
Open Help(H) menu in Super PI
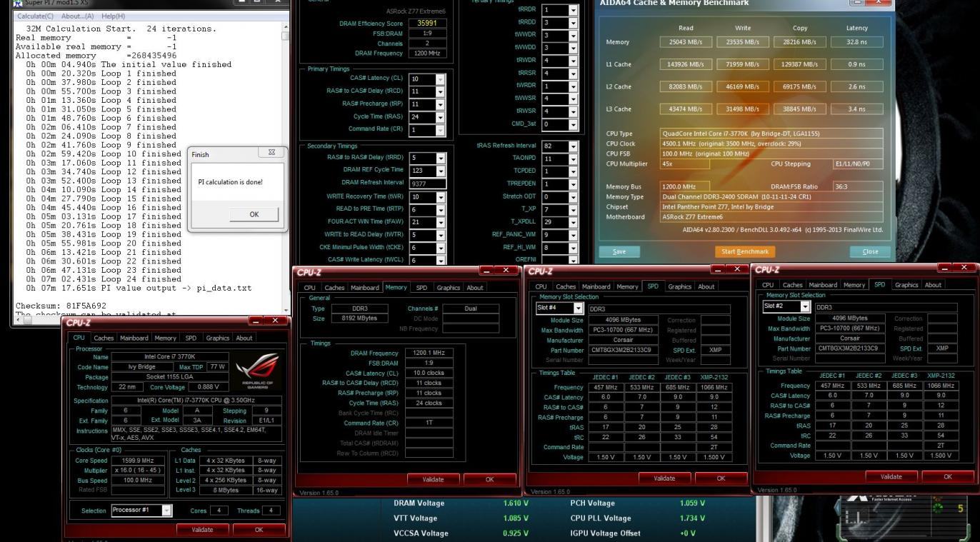113,16
